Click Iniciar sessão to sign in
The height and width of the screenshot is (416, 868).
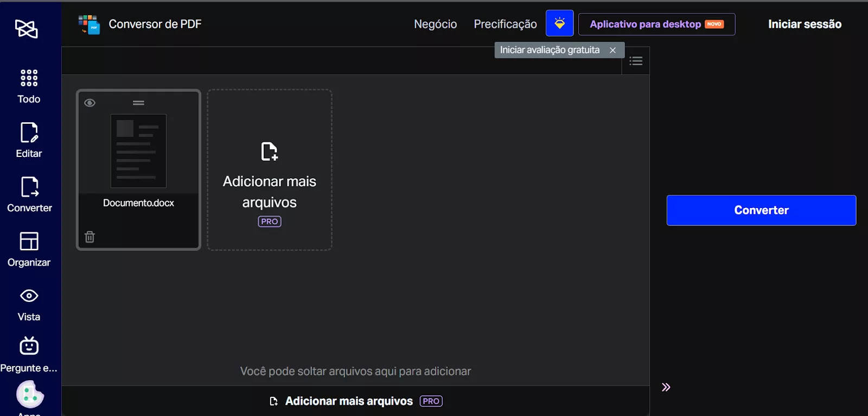pyautogui.click(x=805, y=24)
